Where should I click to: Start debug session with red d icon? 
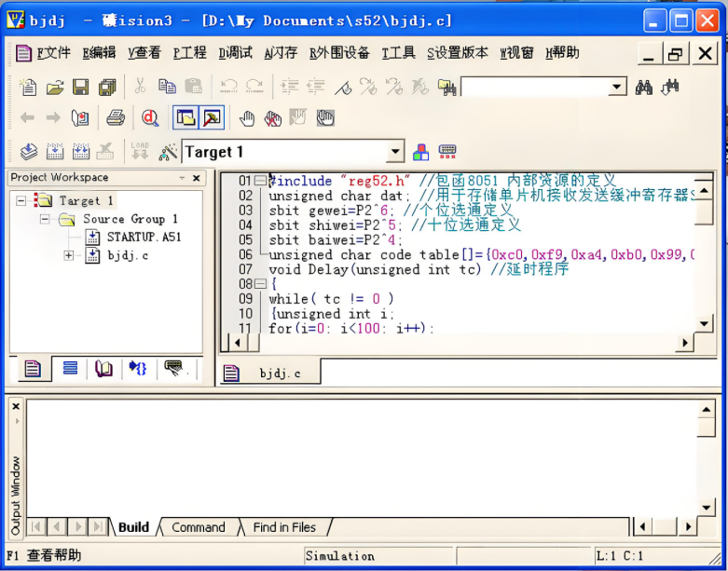150,117
